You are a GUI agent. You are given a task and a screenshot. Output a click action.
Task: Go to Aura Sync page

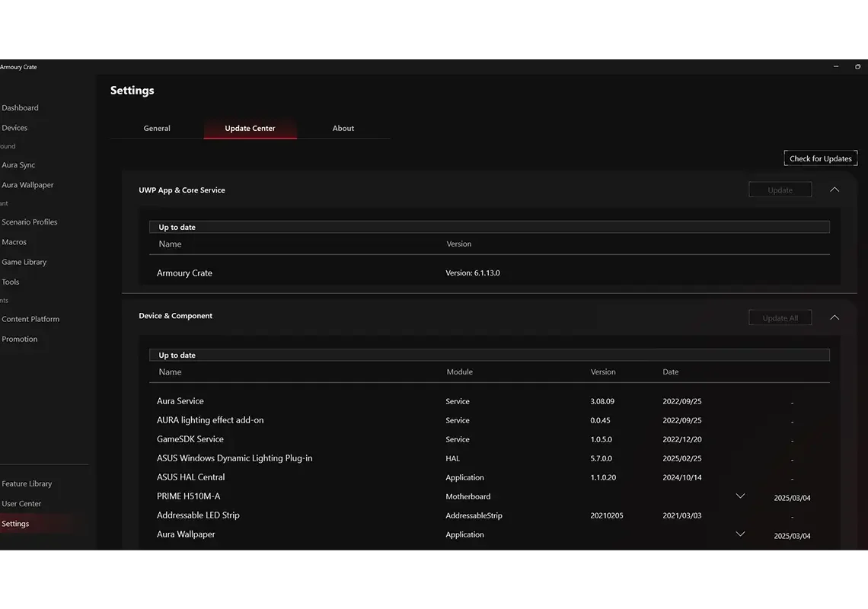point(18,165)
